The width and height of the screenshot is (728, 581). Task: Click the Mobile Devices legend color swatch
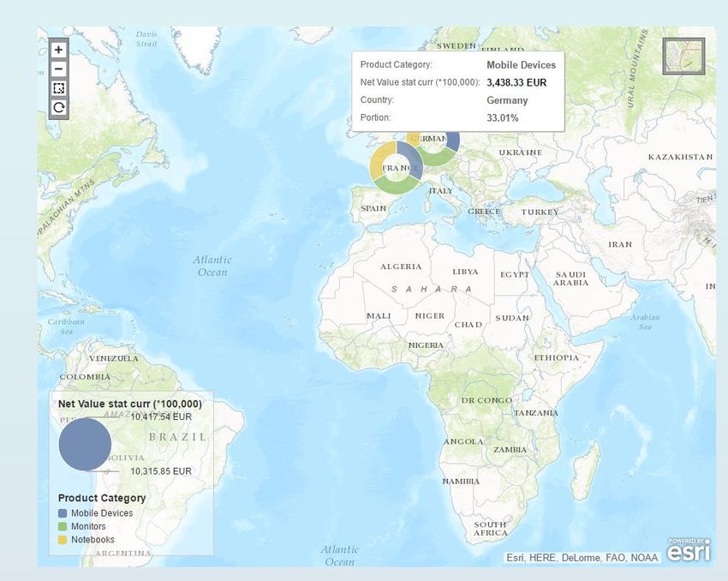[x=63, y=513]
